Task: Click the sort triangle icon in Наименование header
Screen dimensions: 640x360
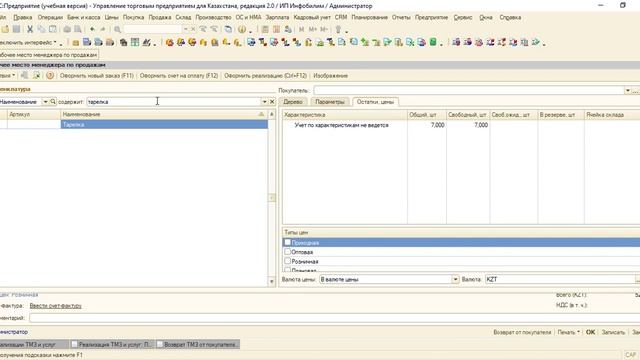Action: tap(261, 114)
